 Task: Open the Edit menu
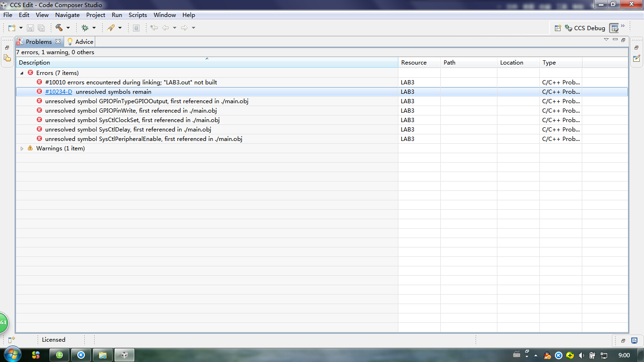click(x=24, y=15)
